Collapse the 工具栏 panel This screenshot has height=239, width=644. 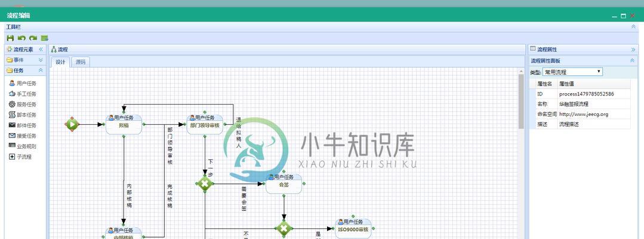click(x=633, y=27)
